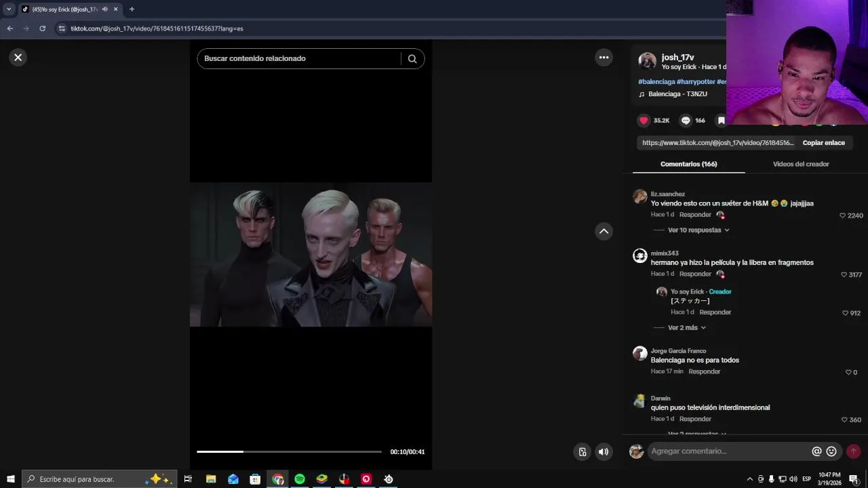
Task: Toggle auto-scroll button beside volume
Action: 582,452
